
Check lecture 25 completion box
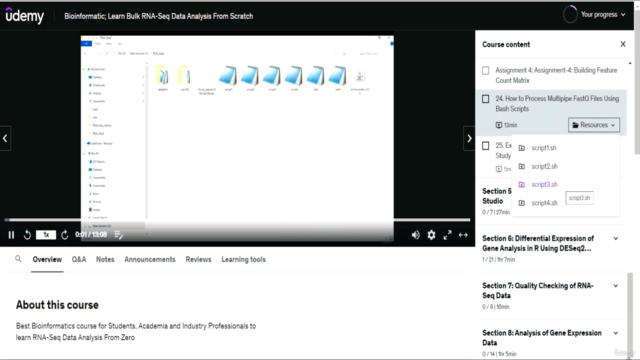(x=485, y=146)
